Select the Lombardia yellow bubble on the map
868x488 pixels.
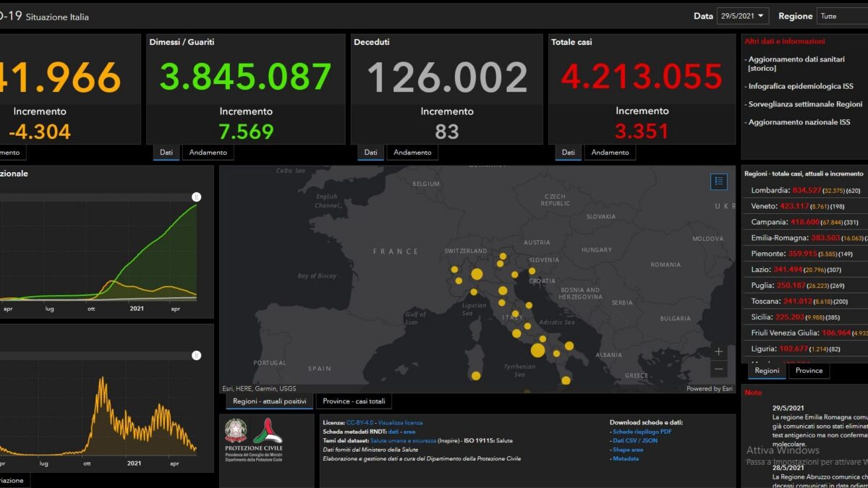tap(477, 274)
